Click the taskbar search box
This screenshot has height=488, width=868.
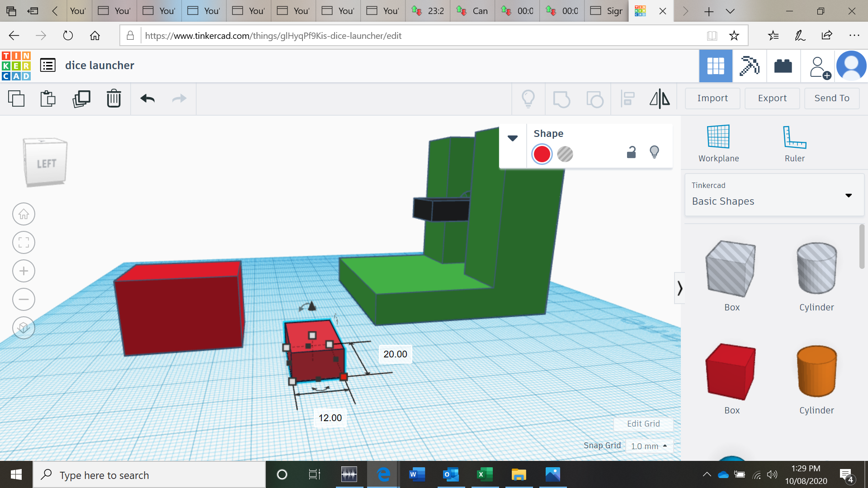pos(149,475)
